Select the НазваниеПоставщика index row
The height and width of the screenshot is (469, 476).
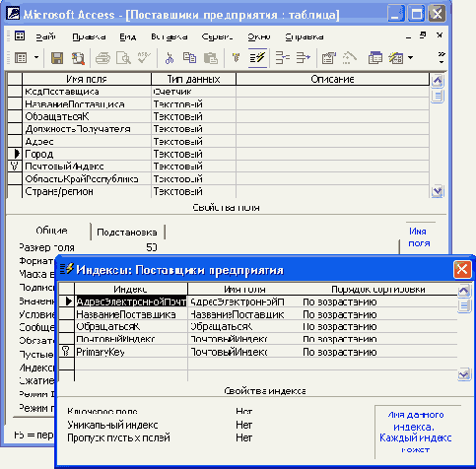pos(258,314)
